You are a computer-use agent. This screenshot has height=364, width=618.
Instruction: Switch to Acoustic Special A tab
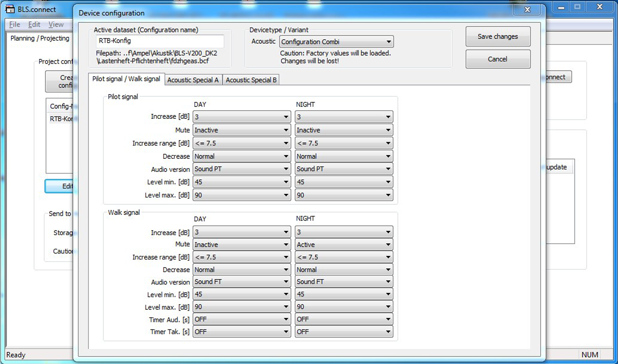point(193,80)
